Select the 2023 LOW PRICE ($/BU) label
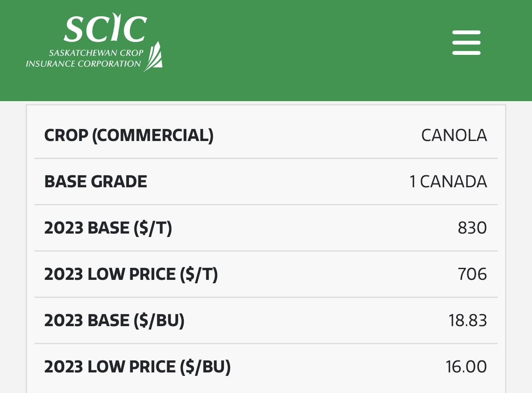Viewport: 532px width, 393px height. point(137,367)
